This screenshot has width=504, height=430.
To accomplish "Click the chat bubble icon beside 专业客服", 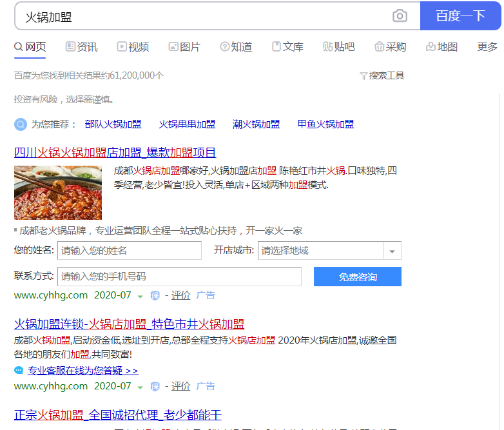I will click(19, 371).
